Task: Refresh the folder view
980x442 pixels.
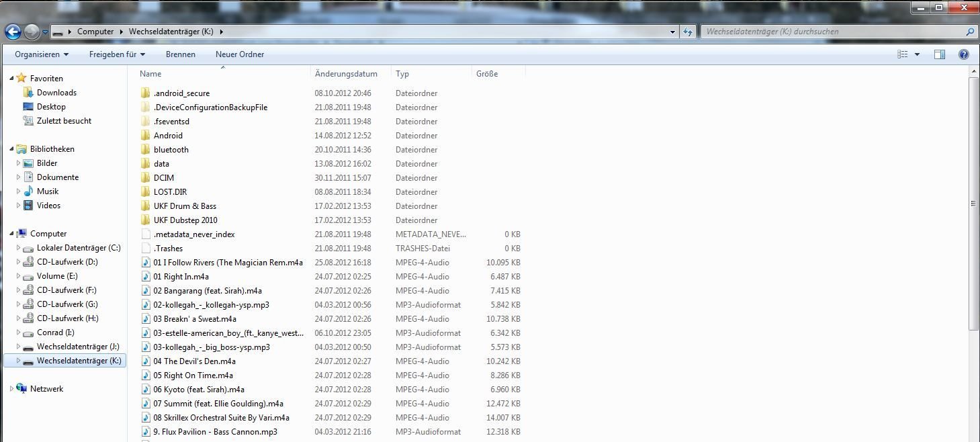Action: click(x=688, y=32)
